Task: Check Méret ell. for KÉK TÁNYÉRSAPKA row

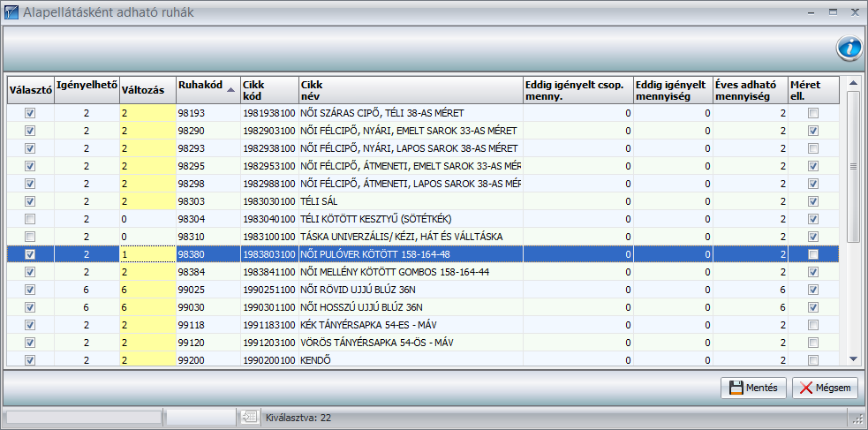Action: tap(813, 325)
